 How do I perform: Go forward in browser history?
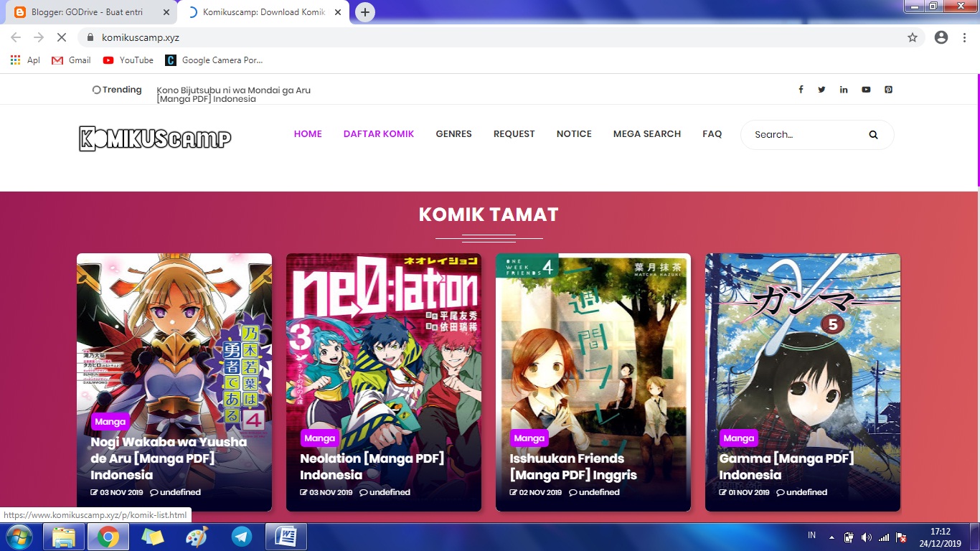click(39, 37)
